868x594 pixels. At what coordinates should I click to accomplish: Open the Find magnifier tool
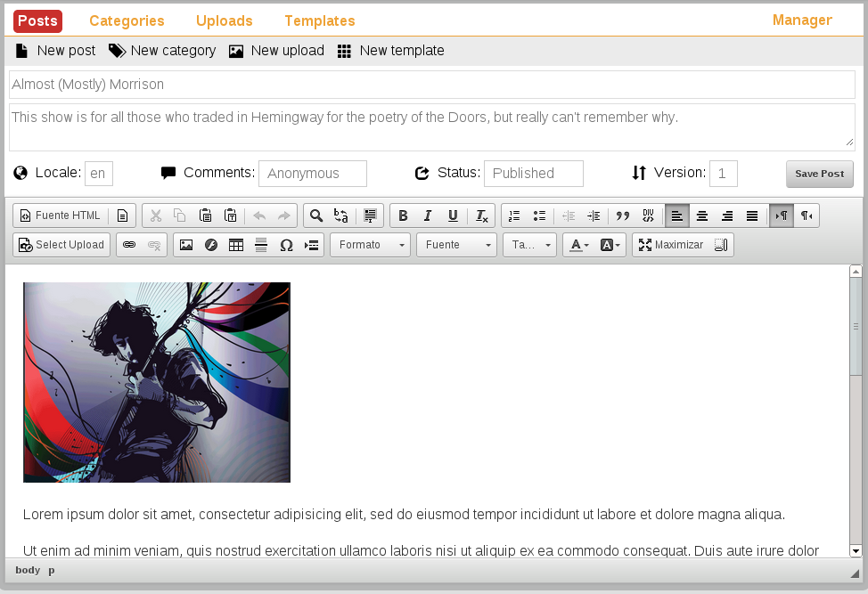tap(316, 216)
